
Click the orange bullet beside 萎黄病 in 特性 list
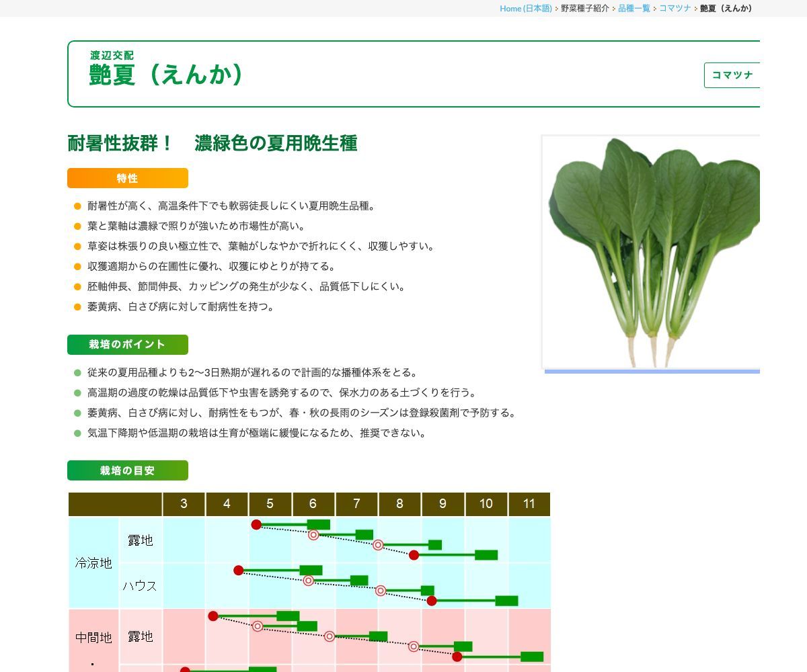click(77, 307)
